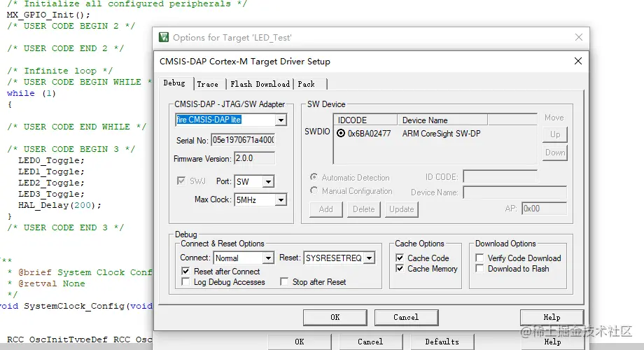Uncheck Cache Code option
This screenshot has width=644, height=350.
[400, 258]
